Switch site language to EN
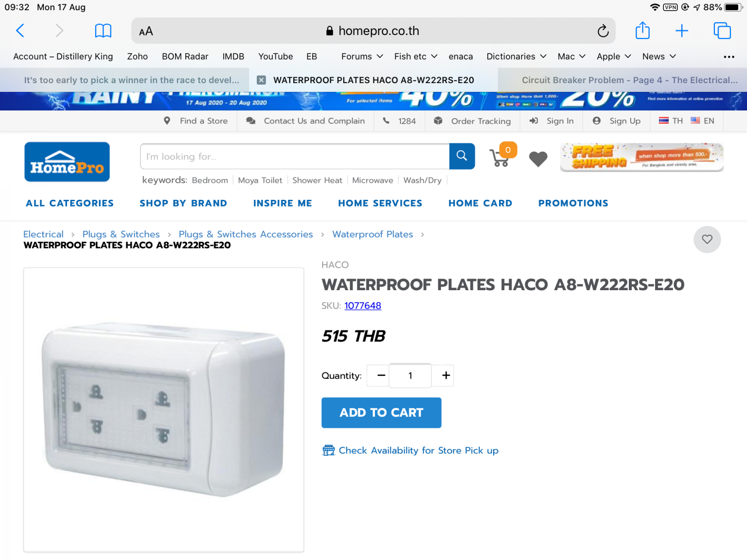The image size is (747, 560). [703, 121]
